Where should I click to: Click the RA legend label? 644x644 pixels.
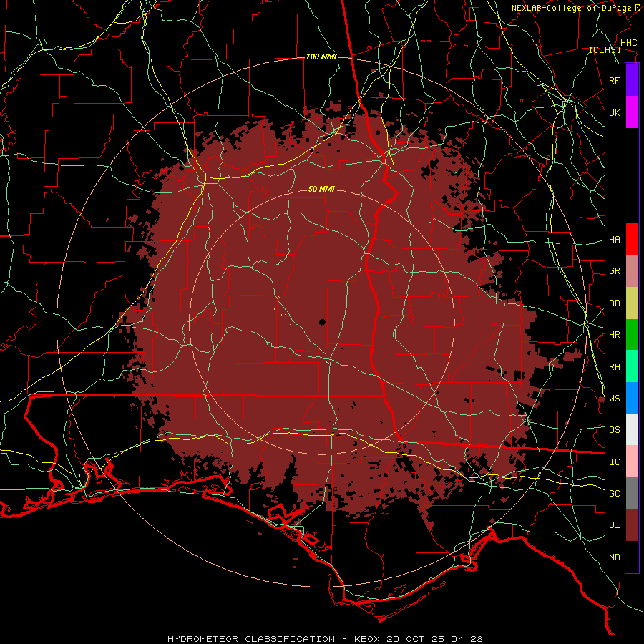click(x=615, y=367)
